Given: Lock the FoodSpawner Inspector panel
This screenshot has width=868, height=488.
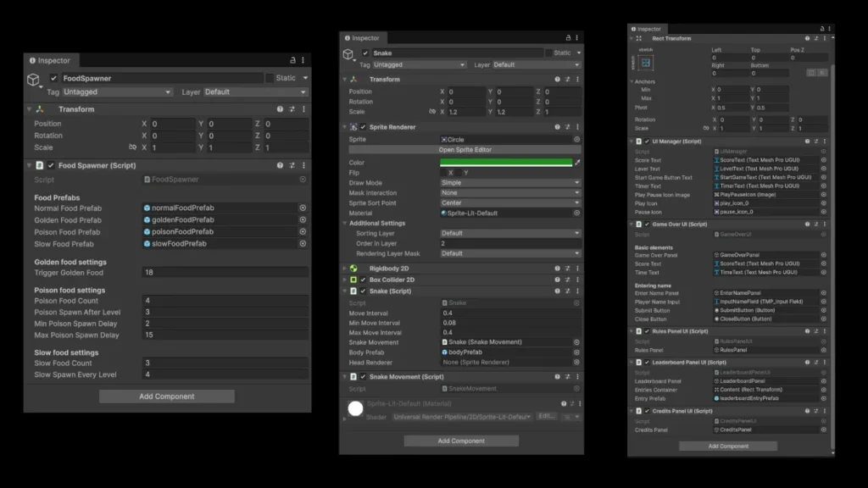Looking at the screenshot, I should coord(292,60).
